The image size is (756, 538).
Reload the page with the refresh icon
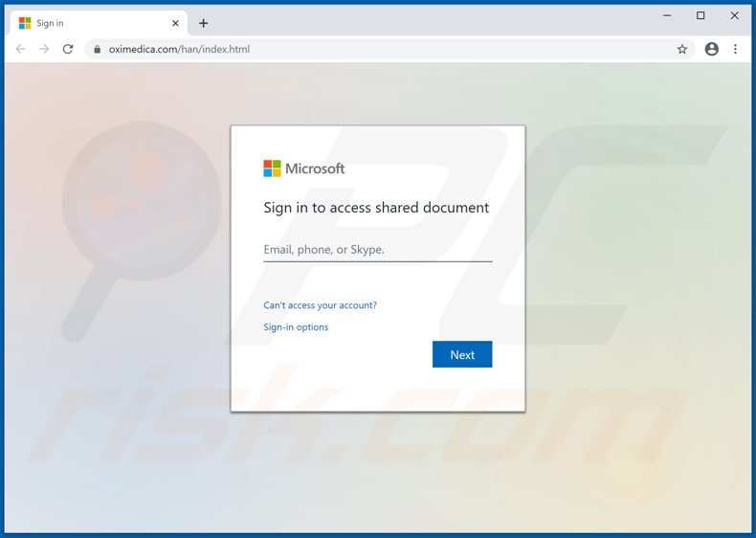click(x=68, y=49)
